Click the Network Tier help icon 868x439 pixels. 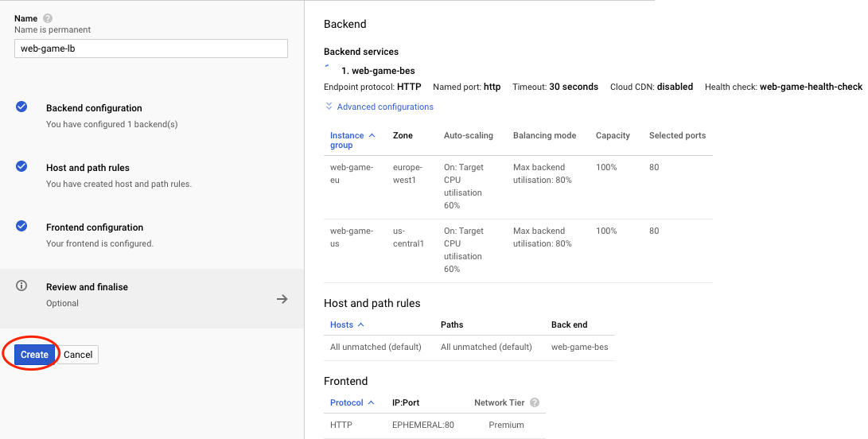pos(535,403)
